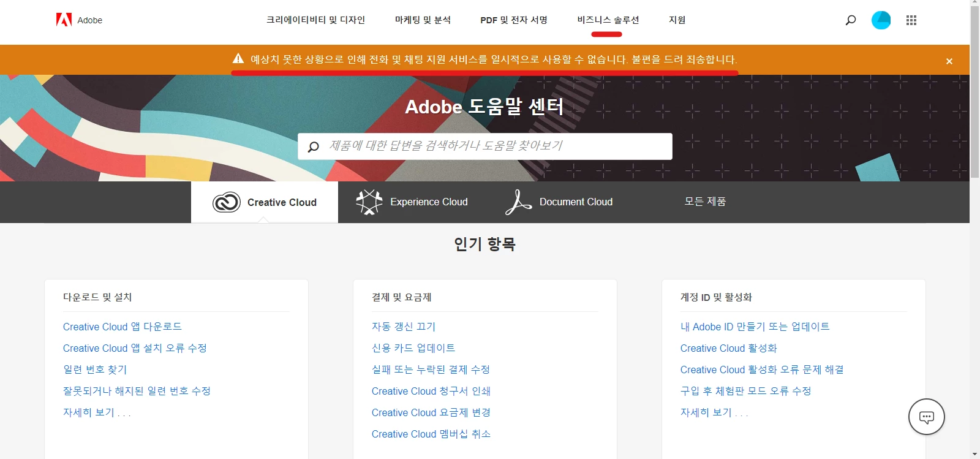Switch to 모든 제품 tab
The image size is (980, 459).
(705, 202)
